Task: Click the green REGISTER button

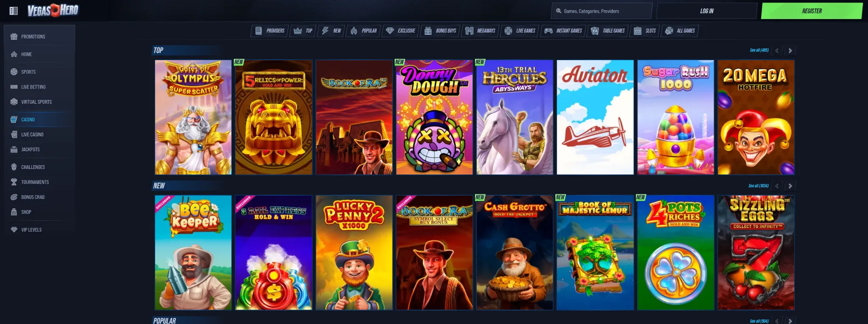Action: click(812, 11)
